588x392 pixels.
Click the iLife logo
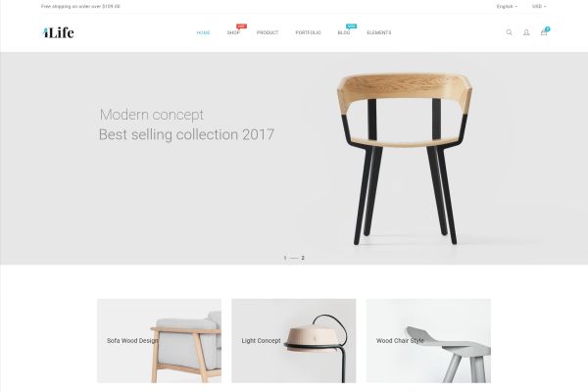tap(58, 32)
